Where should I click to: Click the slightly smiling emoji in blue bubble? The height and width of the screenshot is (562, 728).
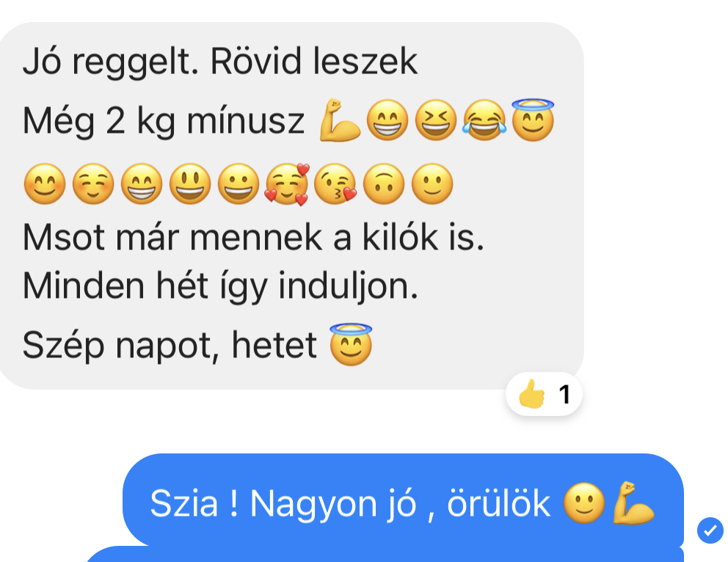[x=584, y=503]
